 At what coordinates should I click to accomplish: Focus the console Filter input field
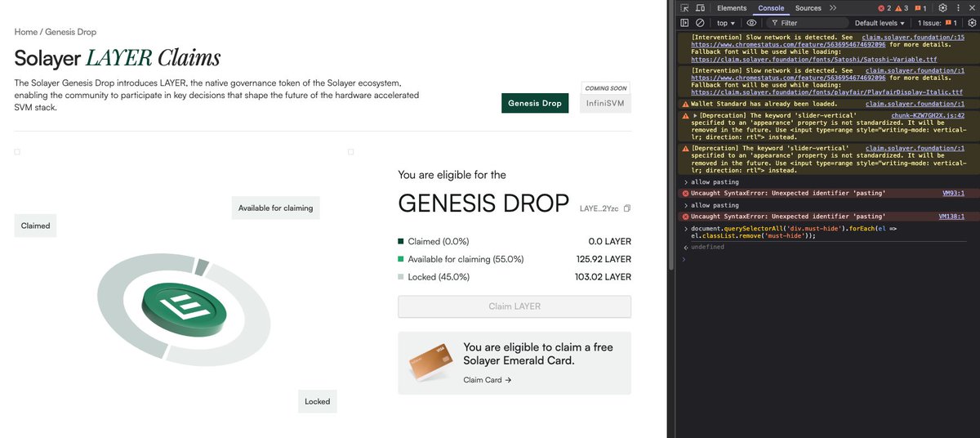point(807,23)
